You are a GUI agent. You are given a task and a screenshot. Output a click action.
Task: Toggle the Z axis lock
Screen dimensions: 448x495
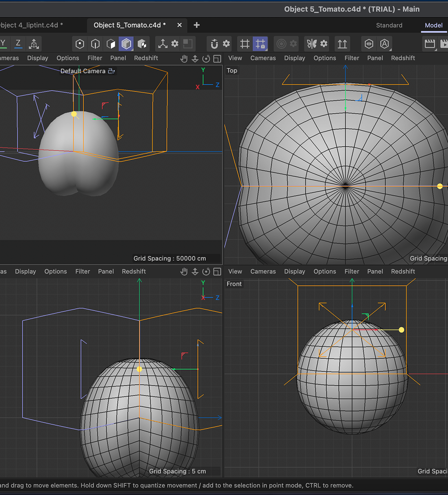(x=17, y=43)
